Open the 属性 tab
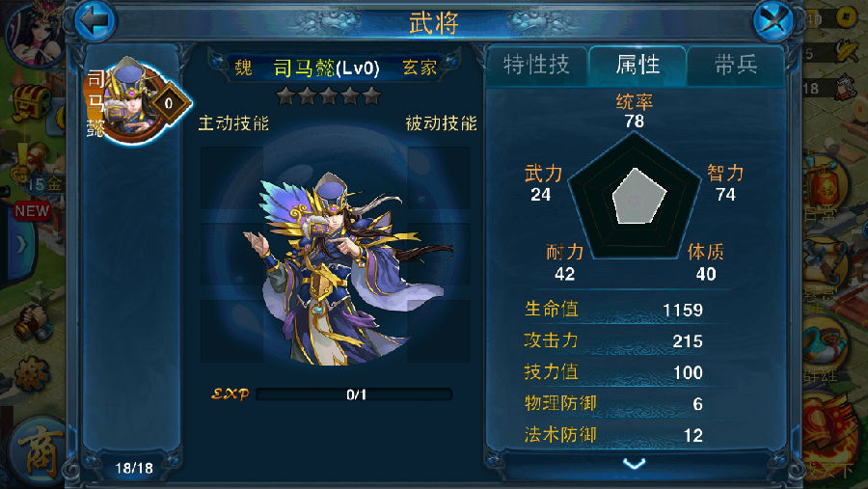Image resolution: width=868 pixels, height=489 pixels. (637, 66)
